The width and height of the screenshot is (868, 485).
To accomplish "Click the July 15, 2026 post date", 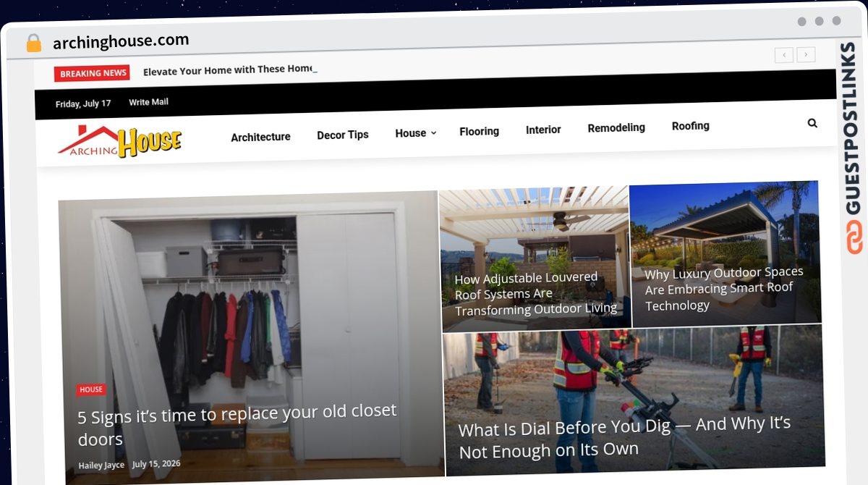I will [156, 463].
